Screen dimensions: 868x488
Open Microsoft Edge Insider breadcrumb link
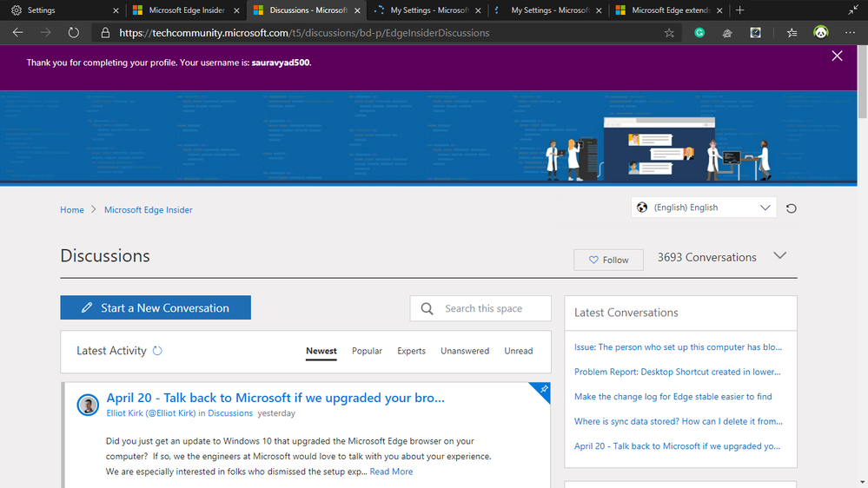[149, 209]
